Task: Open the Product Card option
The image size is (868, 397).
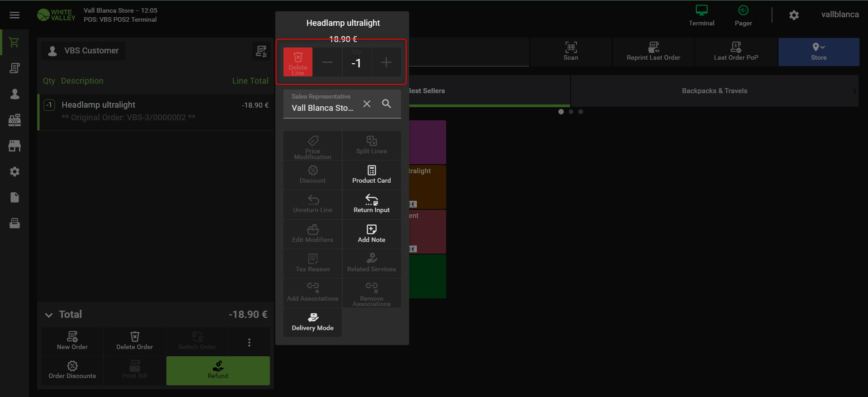Action: pyautogui.click(x=371, y=175)
